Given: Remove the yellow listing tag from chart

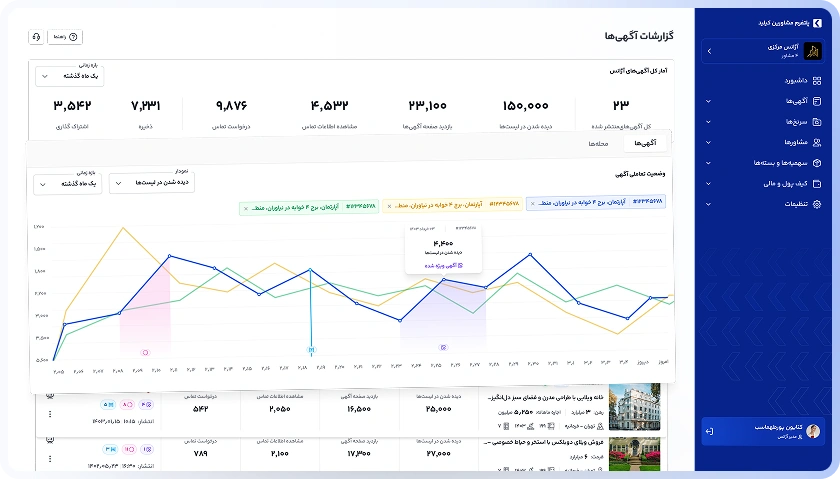Looking at the screenshot, I should coord(389,203).
